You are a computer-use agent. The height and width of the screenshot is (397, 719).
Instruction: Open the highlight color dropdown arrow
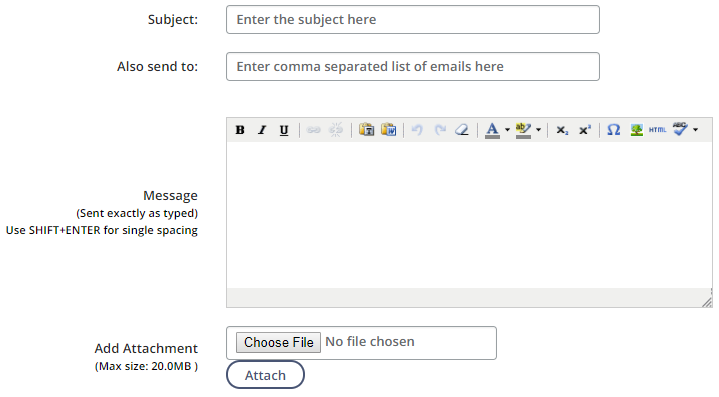point(538,130)
